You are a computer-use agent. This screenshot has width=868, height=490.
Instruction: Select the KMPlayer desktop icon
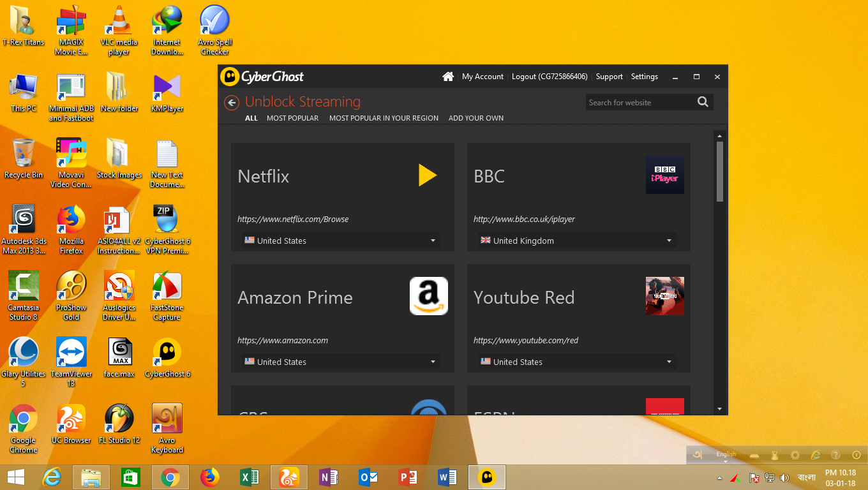click(167, 93)
